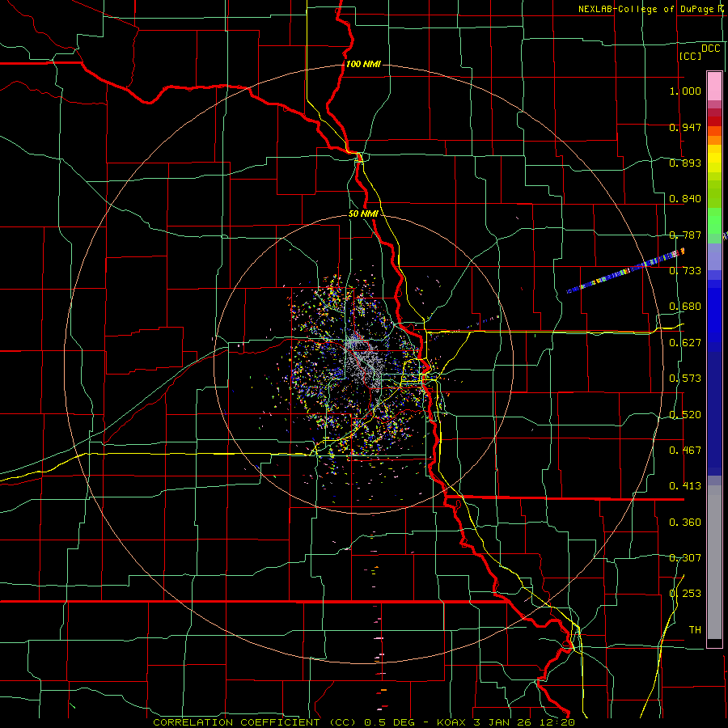Select the 0.360 color scale value
Image resolution: width=728 pixels, height=728 pixels.
685,523
